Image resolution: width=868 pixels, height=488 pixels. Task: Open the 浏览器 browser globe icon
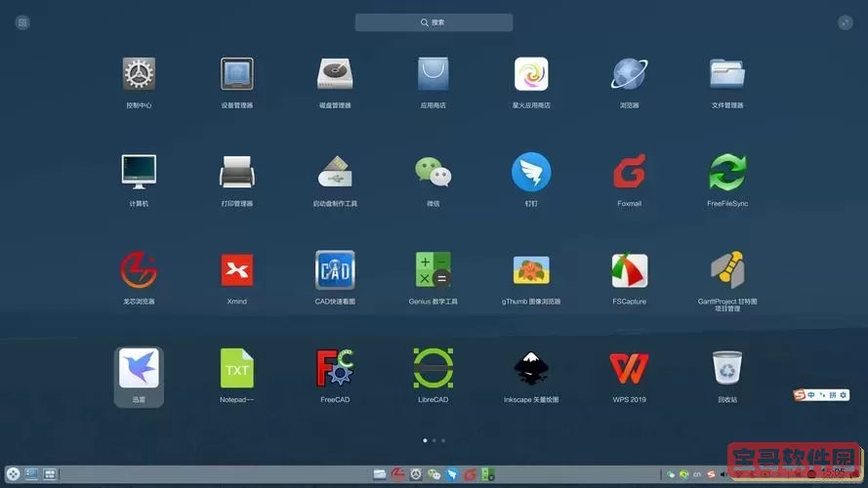coord(630,74)
